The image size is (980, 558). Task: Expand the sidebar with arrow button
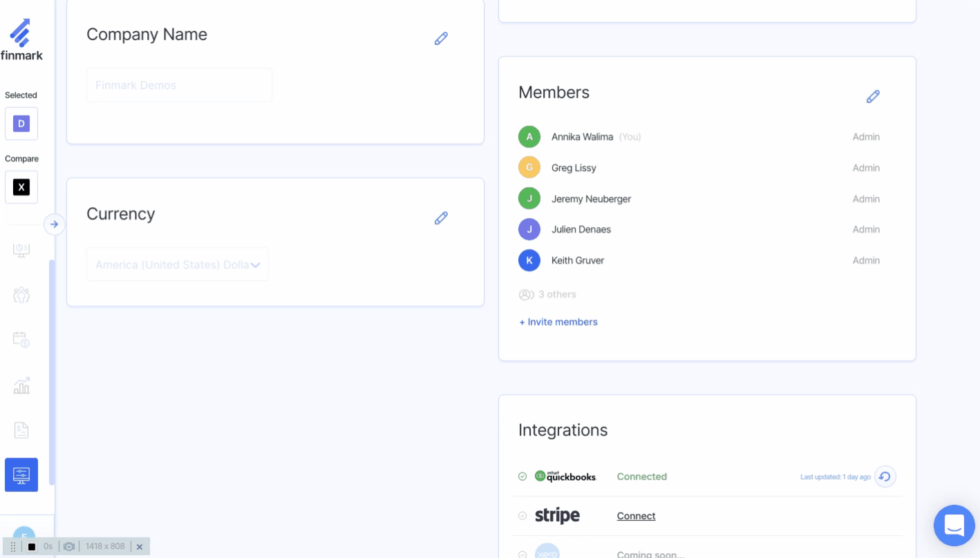tap(54, 224)
